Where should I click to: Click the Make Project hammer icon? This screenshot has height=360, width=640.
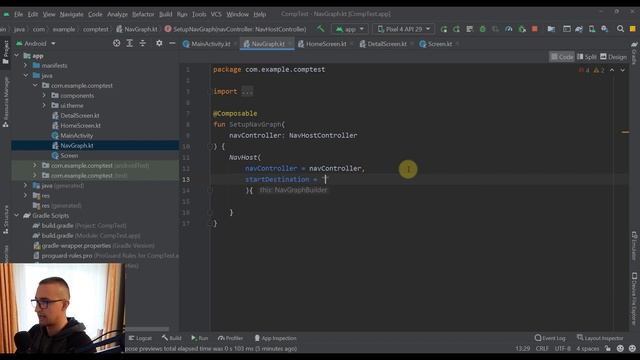coord(321,29)
